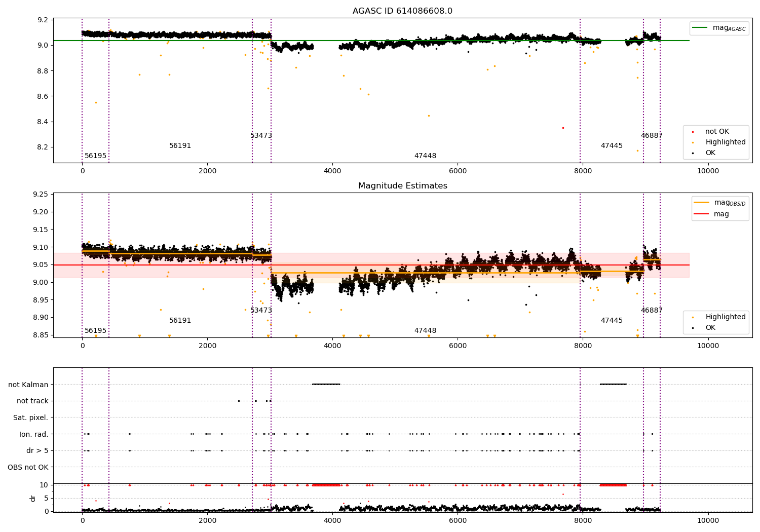Click the 'OBS not OK' row label

(x=28, y=468)
